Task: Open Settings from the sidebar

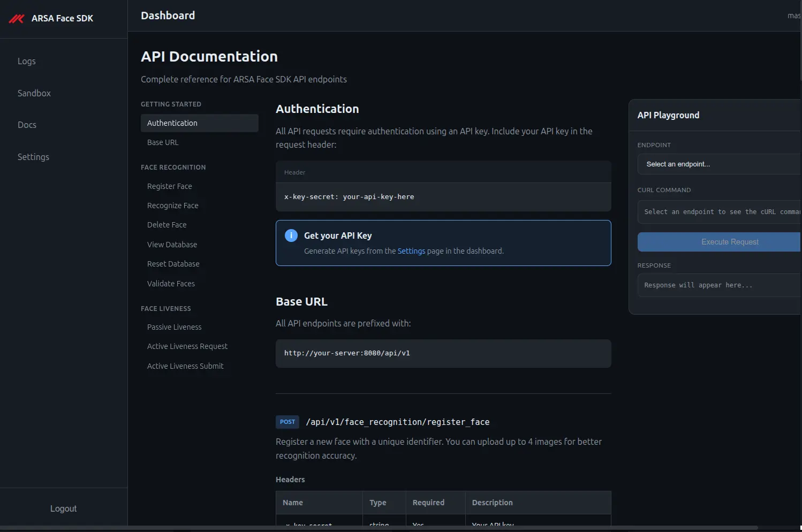Action: click(33, 157)
